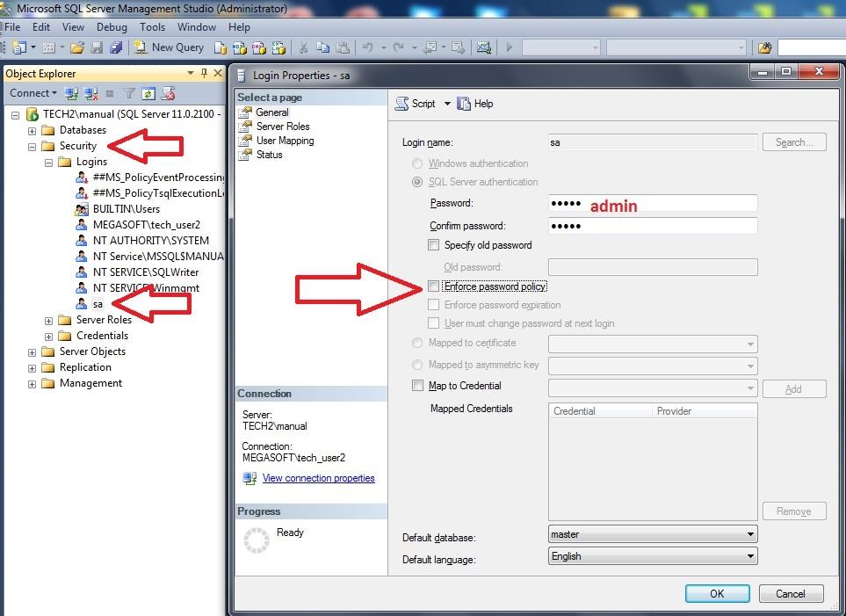Click Disconnect icon in Object Explorer
Viewport: 846px width, 616px height.
[90, 93]
